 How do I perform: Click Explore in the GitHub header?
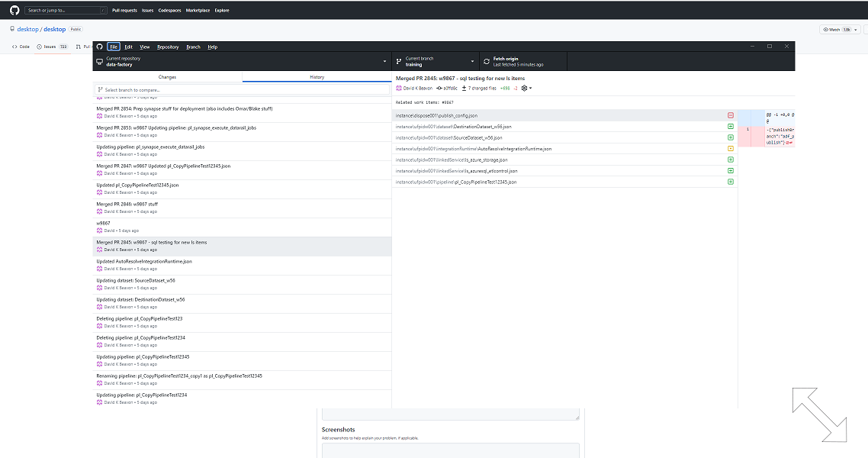click(x=222, y=10)
